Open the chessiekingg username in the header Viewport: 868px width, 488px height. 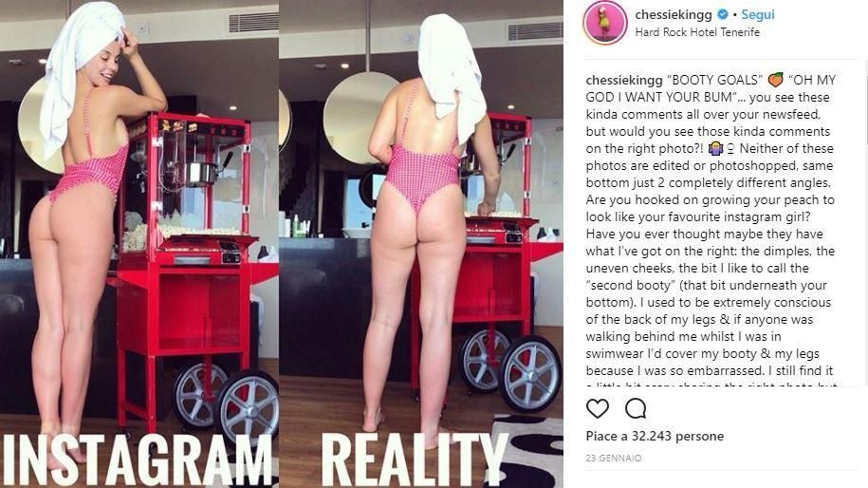[674, 14]
